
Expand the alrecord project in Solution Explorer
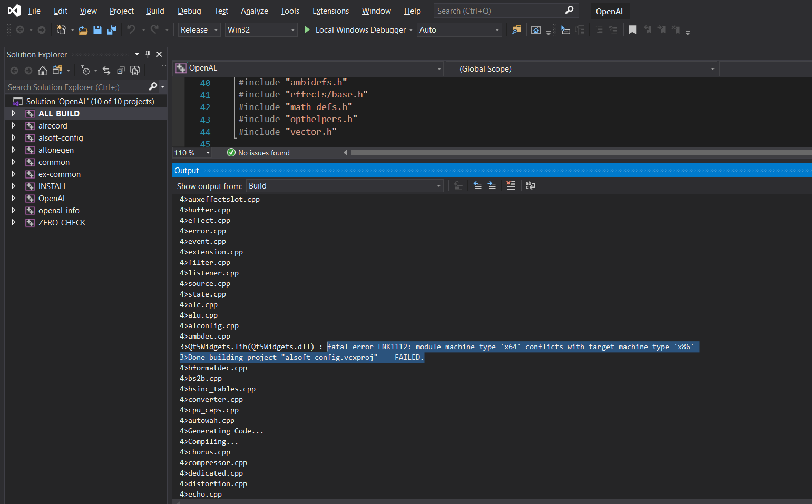tap(13, 125)
